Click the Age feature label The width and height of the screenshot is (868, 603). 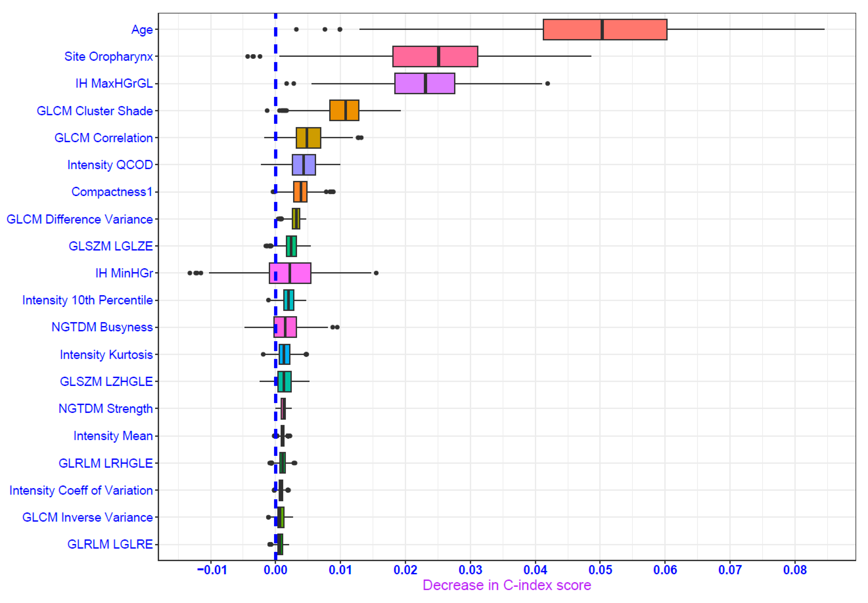click(142, 29)
